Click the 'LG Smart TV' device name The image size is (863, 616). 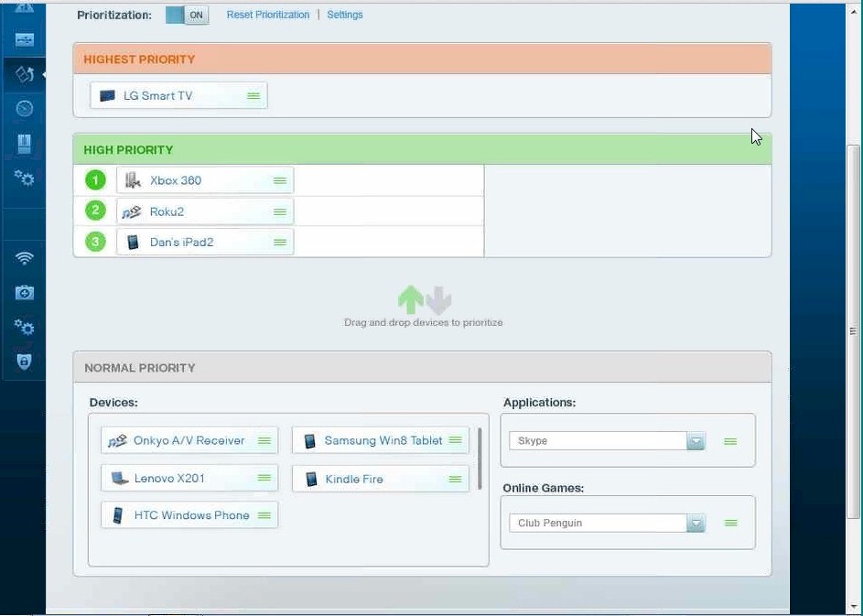[158, 96]
